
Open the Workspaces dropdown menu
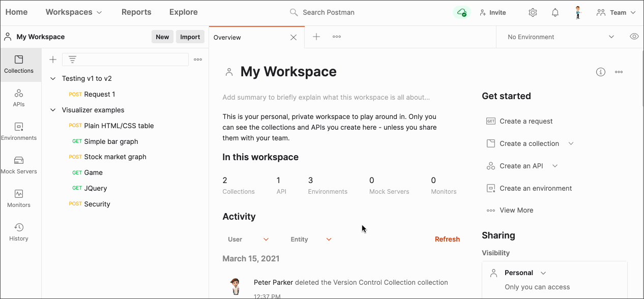coord(74,12)
